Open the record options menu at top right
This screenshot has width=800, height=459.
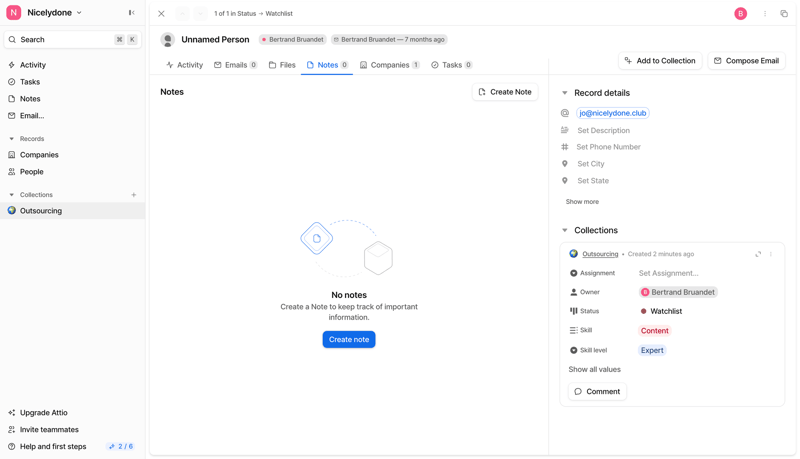765,14
